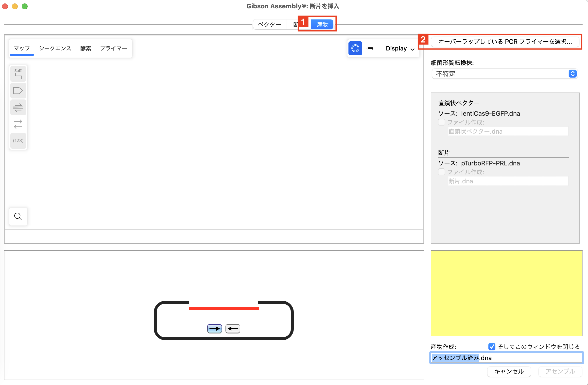The height and width of the screenshot is (385, 588).
Task: Uncheck そしてこのウィンドウを閉じる checkbox
Action: coord(492,347)
